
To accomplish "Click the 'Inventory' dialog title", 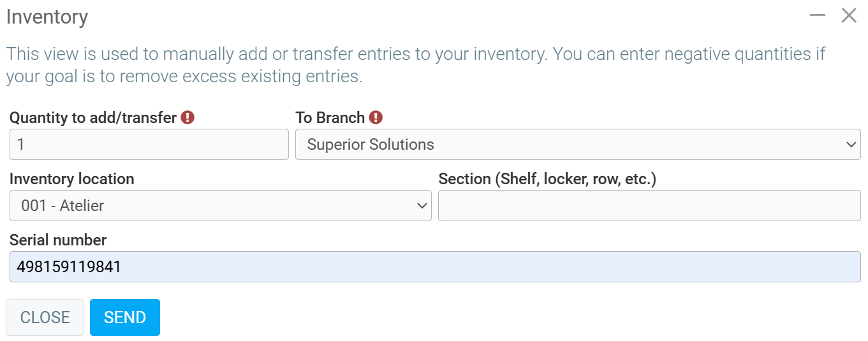I will [47, 17].
